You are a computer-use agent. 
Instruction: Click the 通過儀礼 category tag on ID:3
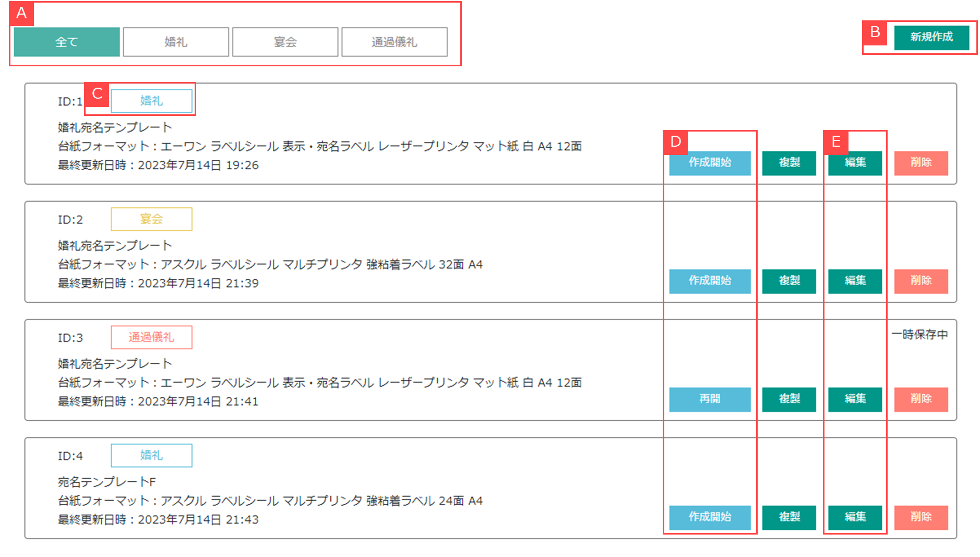point(151,337)
